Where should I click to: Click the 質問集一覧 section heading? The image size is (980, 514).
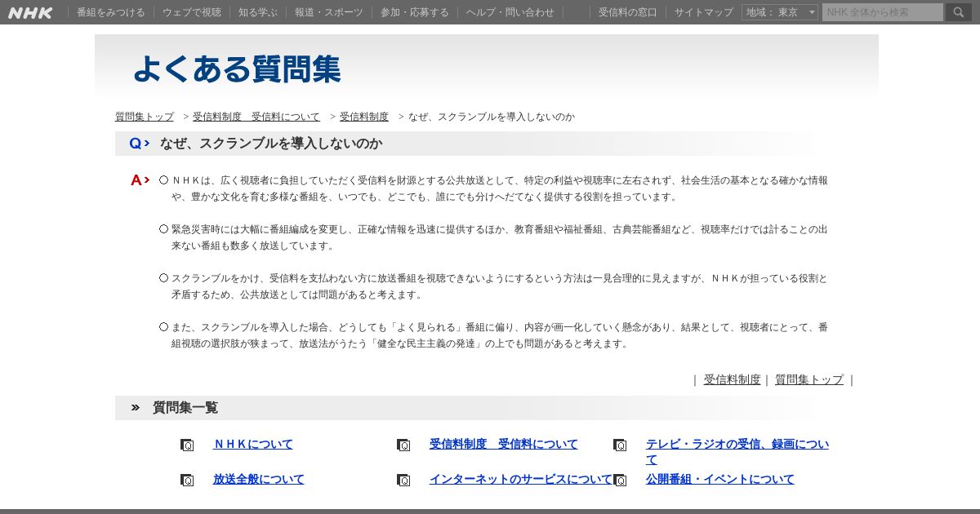pos(185,408)
